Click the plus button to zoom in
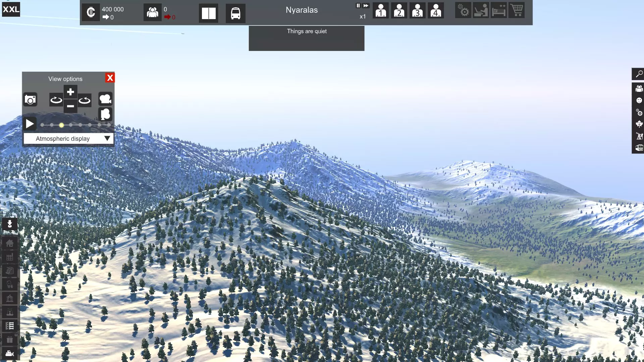 (x=70, y=92)
